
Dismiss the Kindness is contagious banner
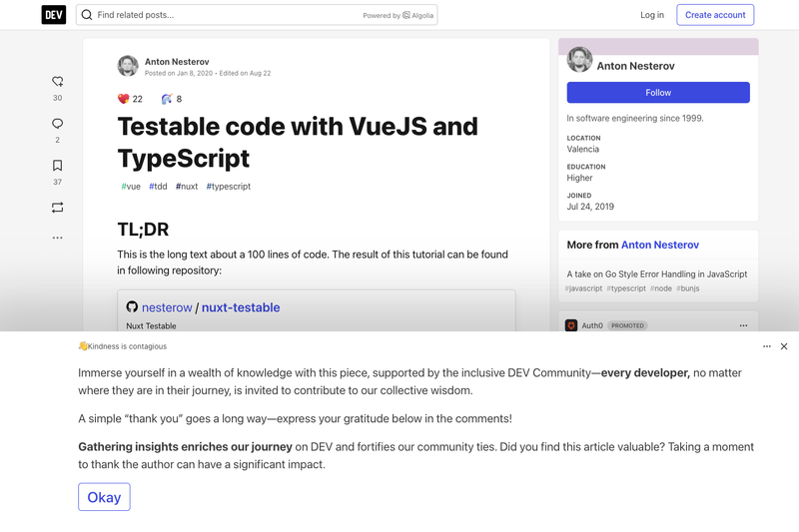784,346
